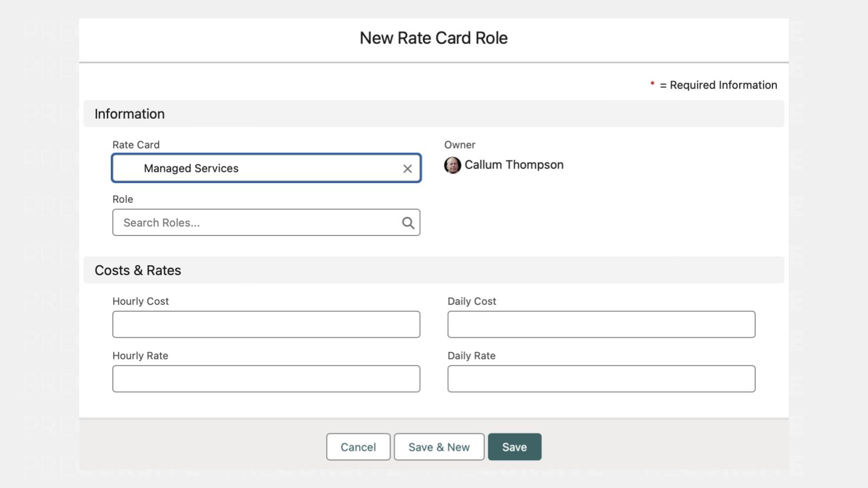The width and height of the screenshot is (868, 488).
Task: Click the owner name Callum Thompson
Action: coord(514,165)
